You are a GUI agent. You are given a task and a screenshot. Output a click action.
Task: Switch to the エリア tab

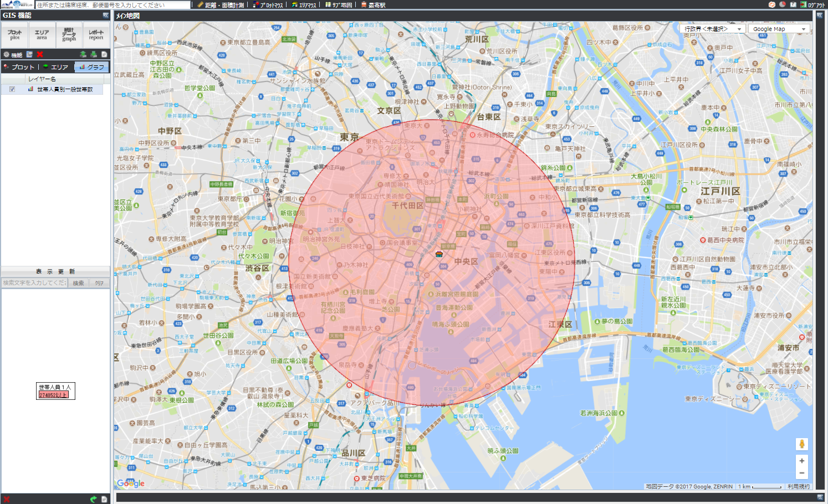(56, 67)
